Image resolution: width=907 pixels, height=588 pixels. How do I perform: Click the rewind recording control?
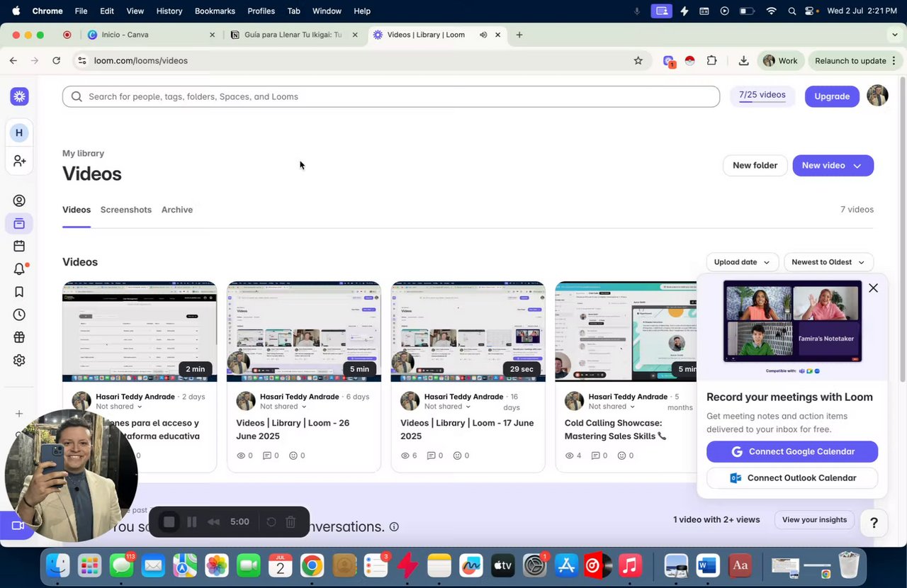[213, 522]
